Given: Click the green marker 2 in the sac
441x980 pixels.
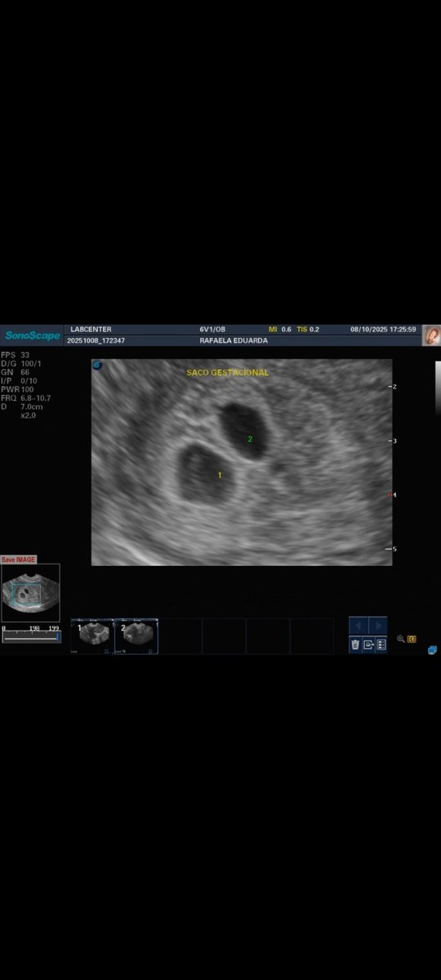Looking at the screenshot, I should [250, 439].
